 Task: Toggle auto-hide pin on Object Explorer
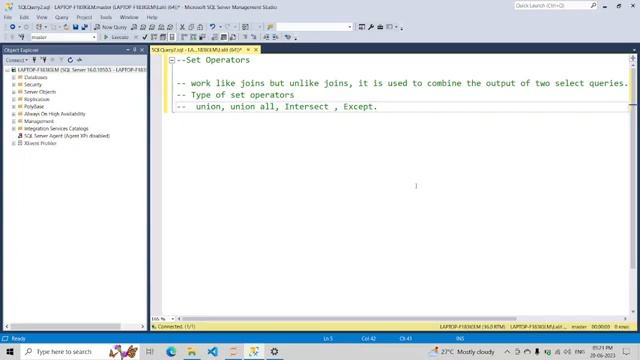135,50
